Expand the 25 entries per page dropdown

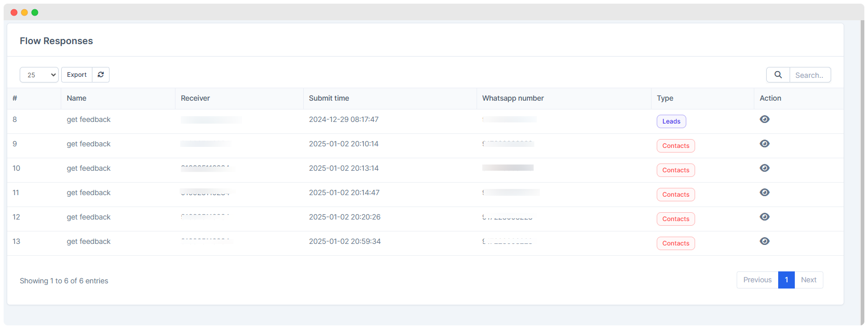click(39, 75)
